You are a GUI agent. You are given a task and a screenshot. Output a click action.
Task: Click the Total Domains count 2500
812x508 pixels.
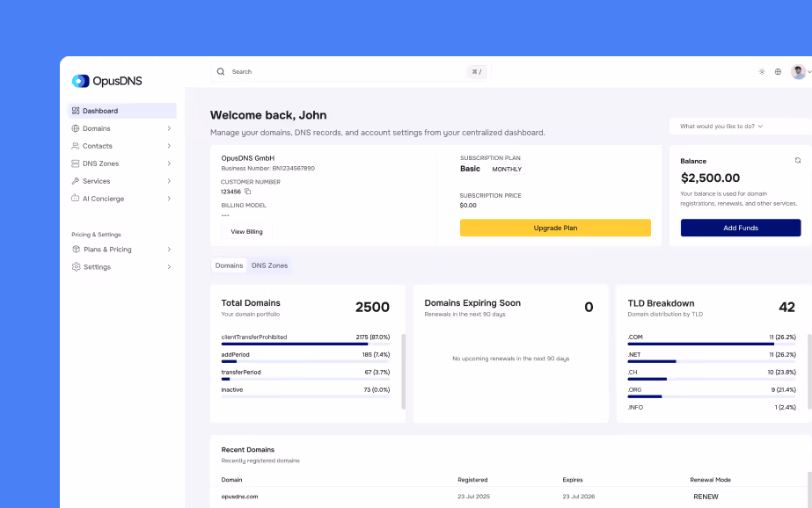[x=372, y=308]
